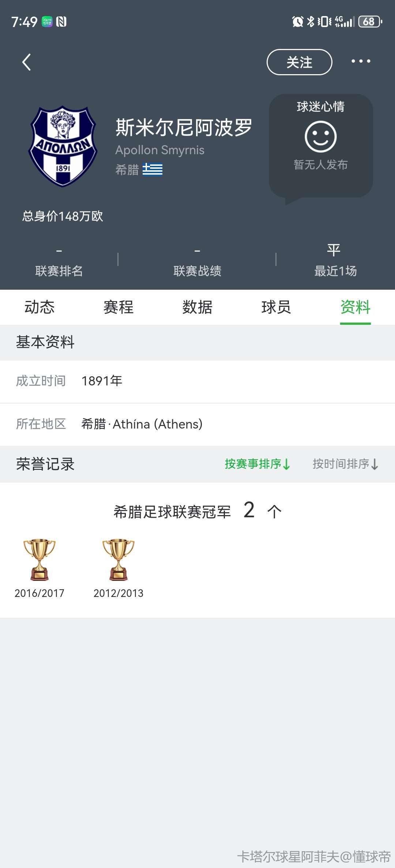The width and height of the screenshot is (395, 868).
Task: Follow the club with 关注 button
Action: coord(300,62)
